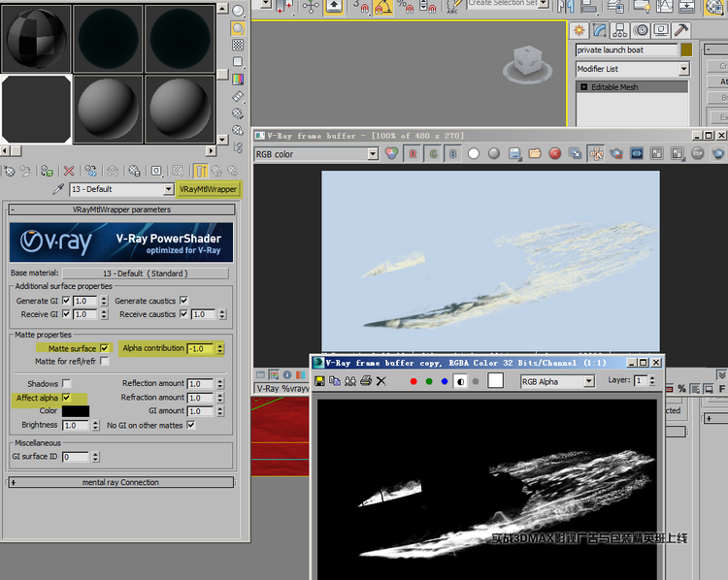Click Material ID Channel icon
This screenshot has height=580, width=728.
(x=156, y=171)
